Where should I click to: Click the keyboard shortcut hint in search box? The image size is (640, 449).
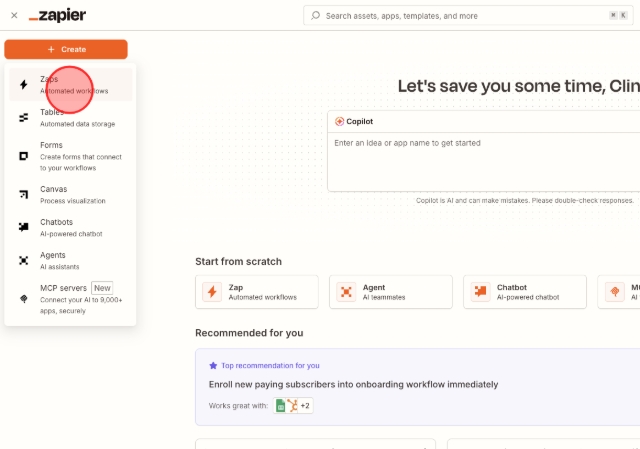point(618,16)
